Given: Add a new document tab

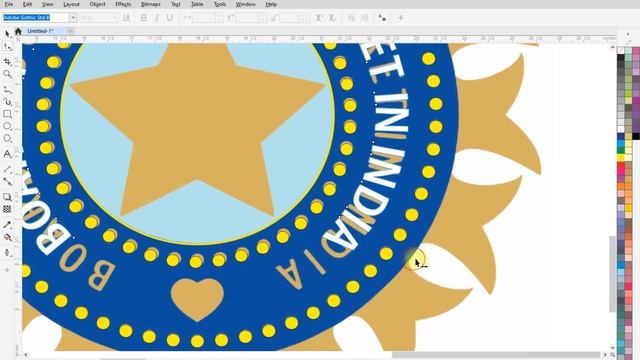Looking at the screenshot, I should click(x=70, y=31).
